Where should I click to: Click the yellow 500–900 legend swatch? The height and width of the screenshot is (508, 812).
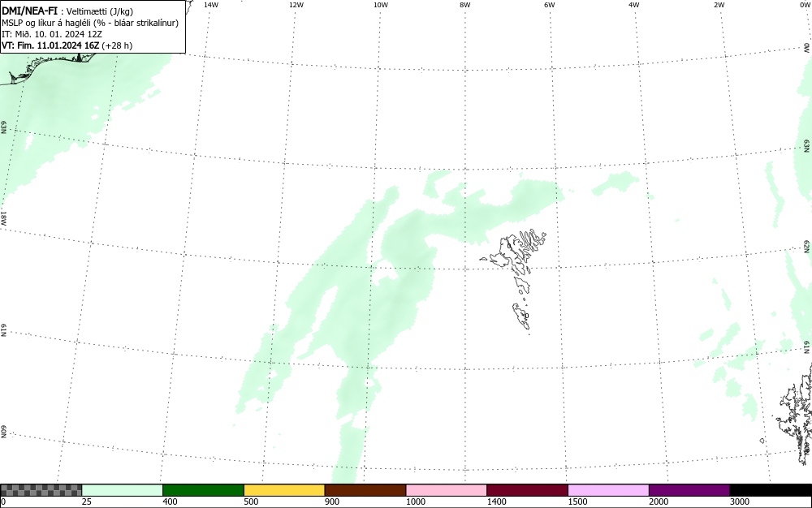[x=284, y=490]
